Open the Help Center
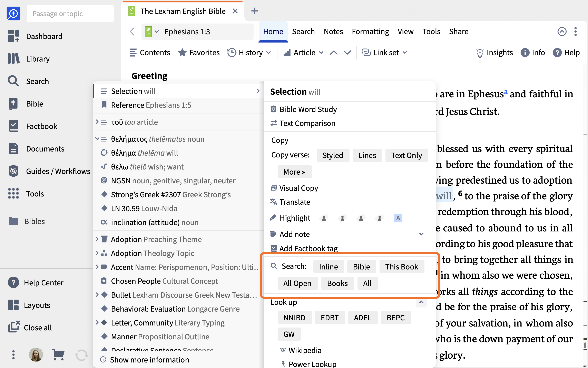Screen dimensions: 588x368 36,283
